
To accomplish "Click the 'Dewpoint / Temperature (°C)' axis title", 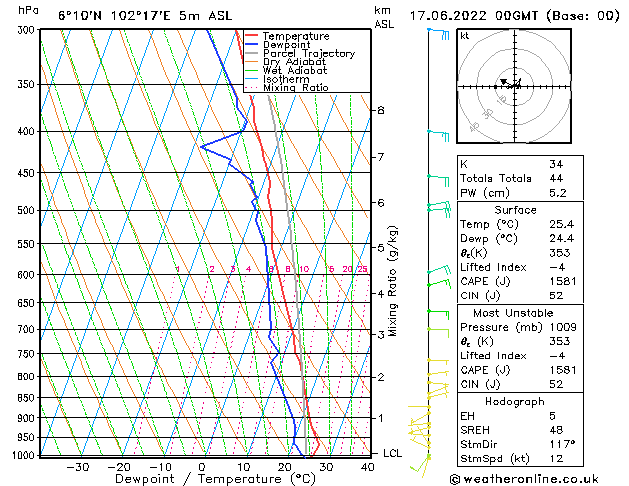I will coord(215,479).
